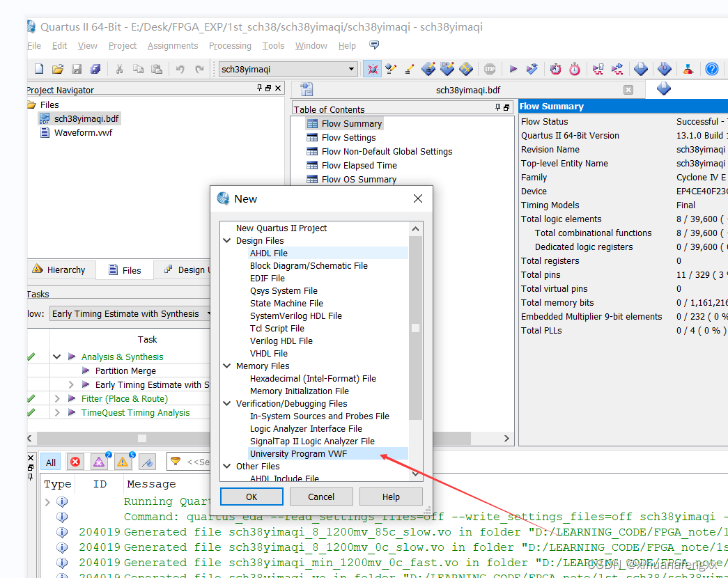Toggle the purple critical warnings filter
This screenshot has width=728, height=578.
tap(99, 462)
